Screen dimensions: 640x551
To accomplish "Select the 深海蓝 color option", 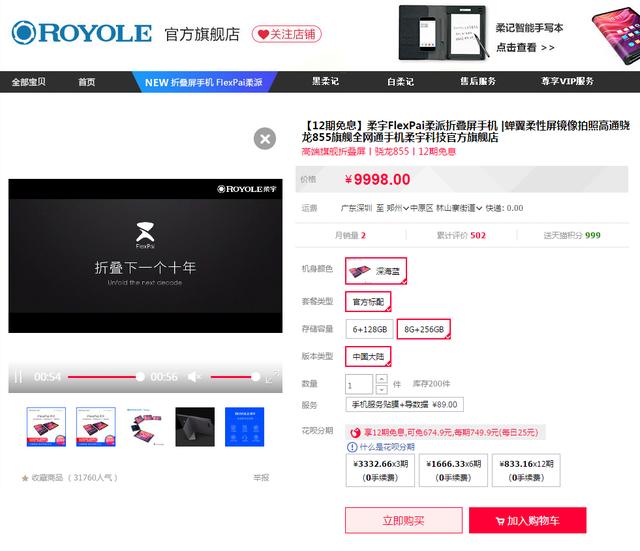I will [376, 271].
